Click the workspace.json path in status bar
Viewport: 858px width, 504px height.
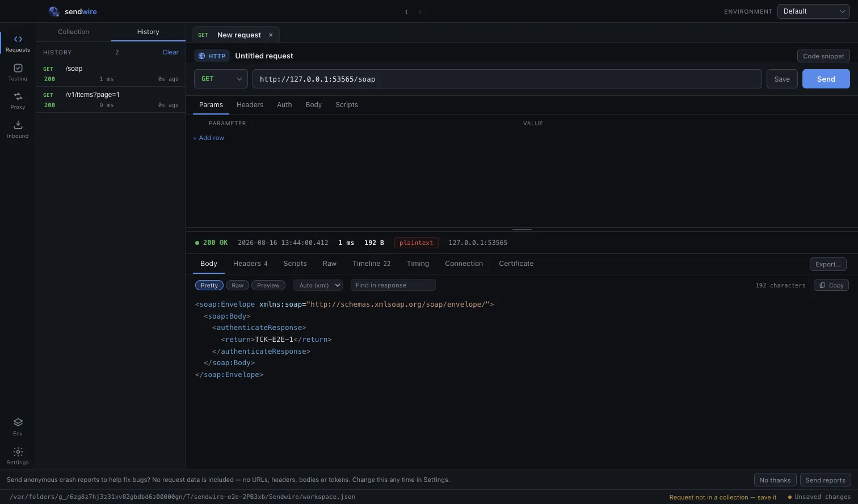click(182, 497)
